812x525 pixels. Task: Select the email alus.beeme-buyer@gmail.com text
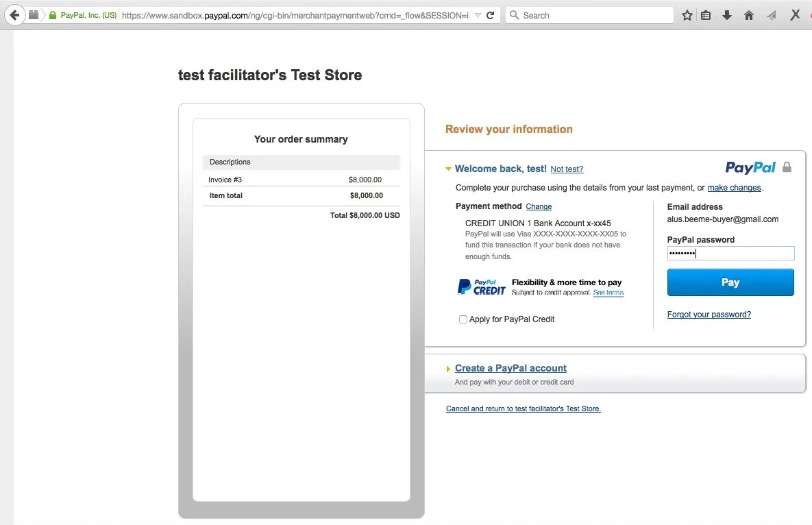[x=722, y=219]
